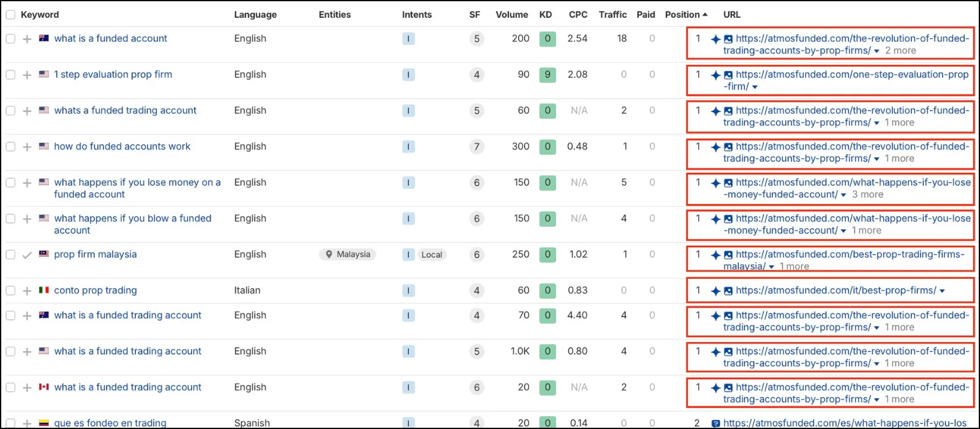The height and width of the screenshot is (429, 980).
Task: Click the SF badge showing 7 for "how do funded accounts work"
Action: coord(477,147)
